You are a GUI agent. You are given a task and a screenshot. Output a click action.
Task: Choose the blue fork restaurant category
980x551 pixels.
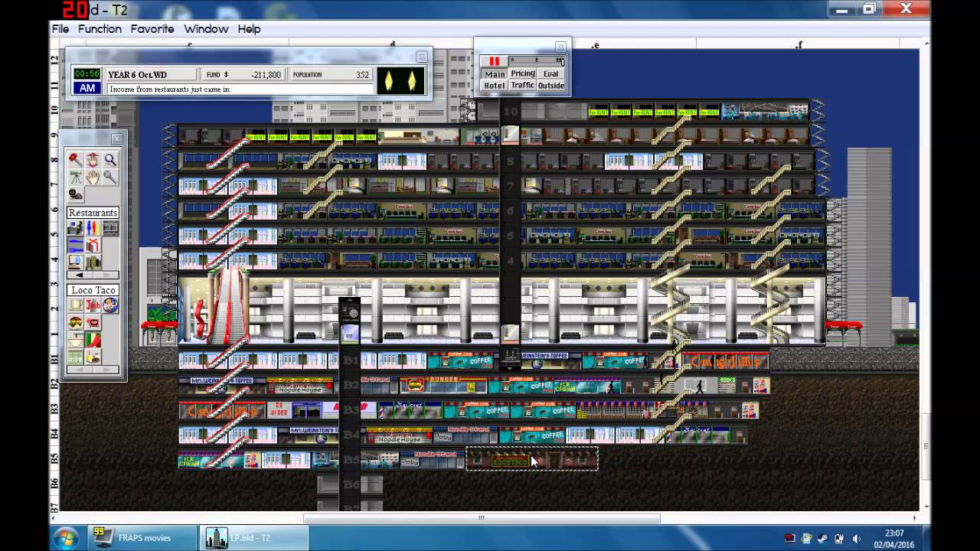point(75,244)
